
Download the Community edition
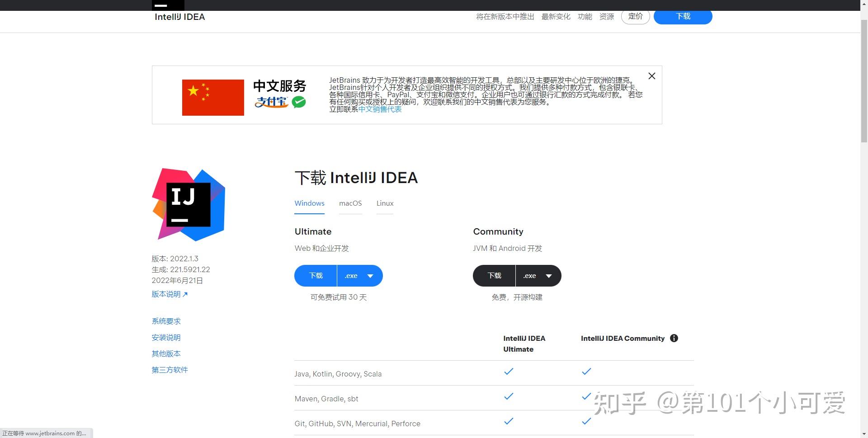pos(494,275)
